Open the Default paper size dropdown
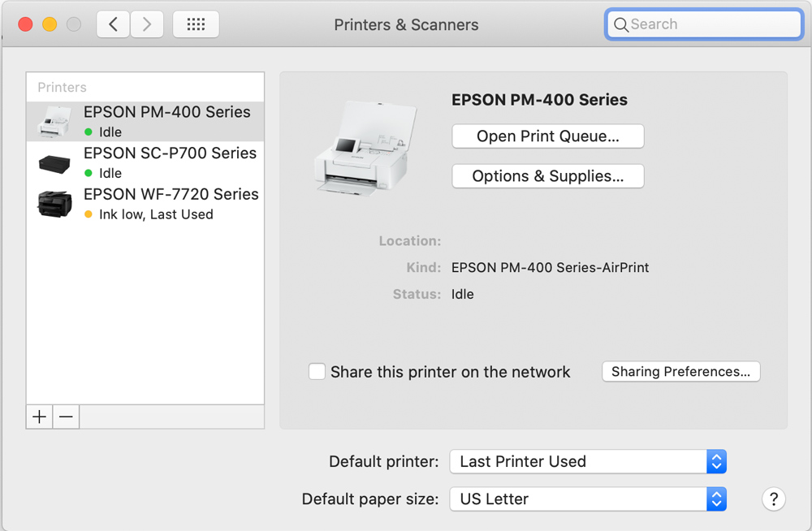The image size is (812, 531). pos(588,499)
